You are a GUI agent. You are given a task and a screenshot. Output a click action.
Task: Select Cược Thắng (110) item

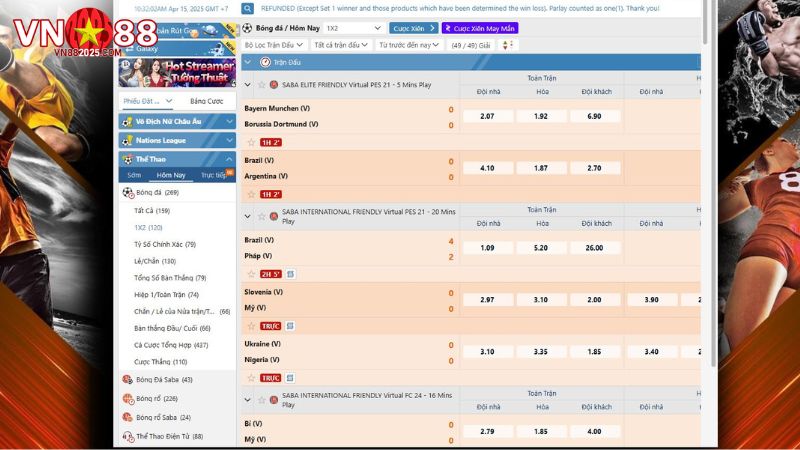pos(160,362)
